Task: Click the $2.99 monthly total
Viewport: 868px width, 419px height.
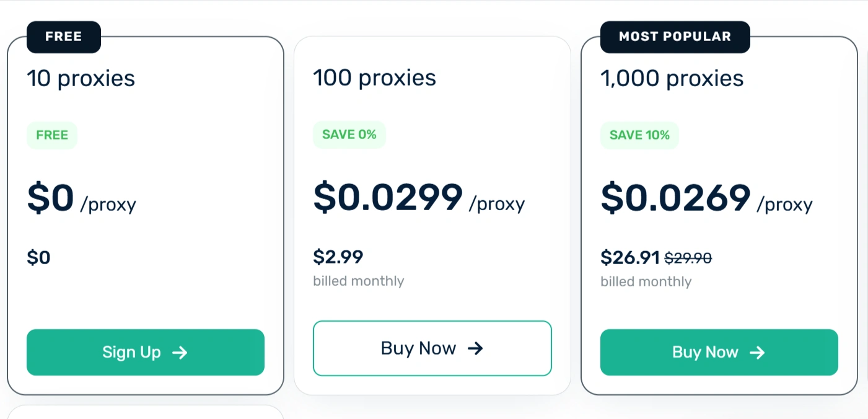Action: 338,257
